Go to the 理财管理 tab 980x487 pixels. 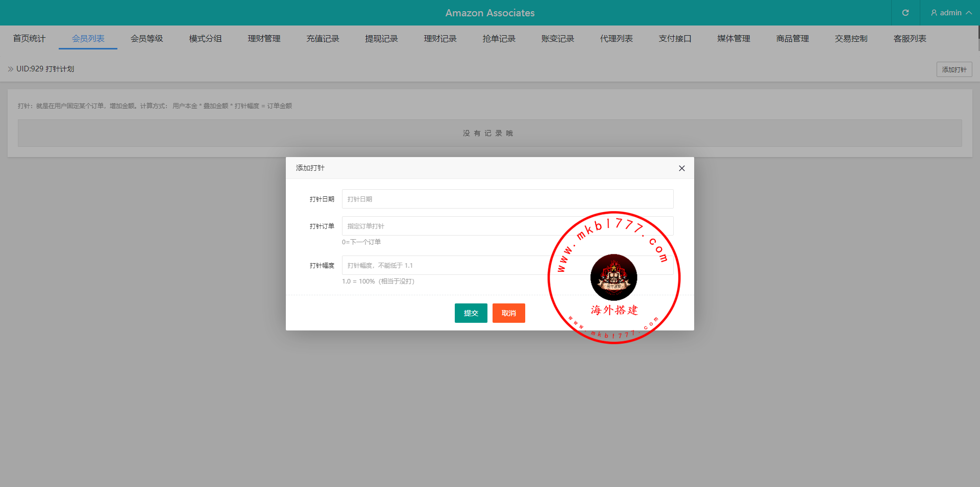click(264, 38)
